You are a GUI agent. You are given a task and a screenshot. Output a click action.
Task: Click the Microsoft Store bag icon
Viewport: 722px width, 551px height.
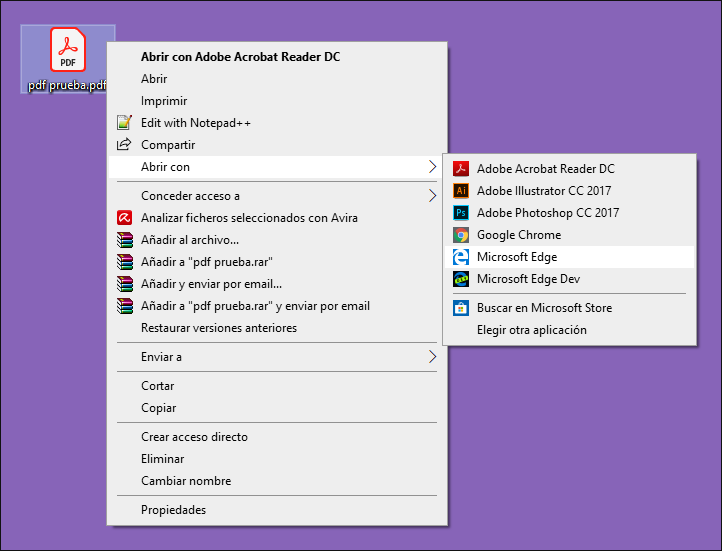(461, 308)
